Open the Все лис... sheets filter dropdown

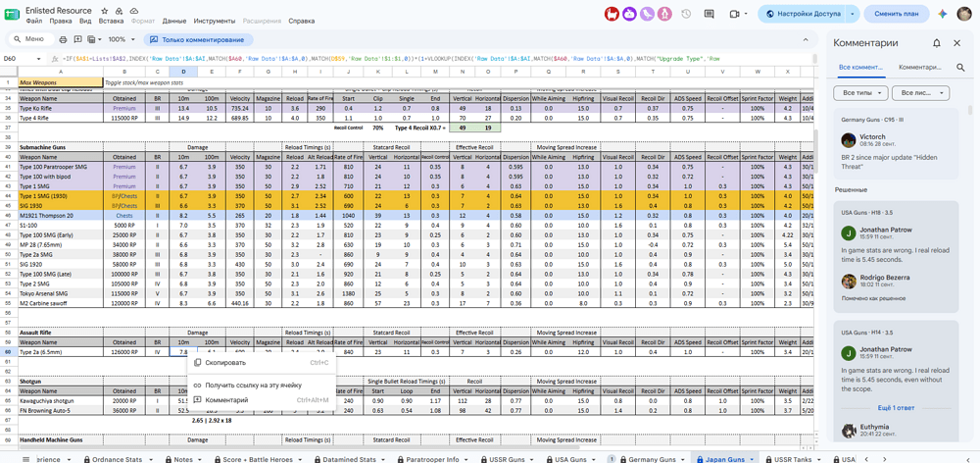(x=920, y=92)
